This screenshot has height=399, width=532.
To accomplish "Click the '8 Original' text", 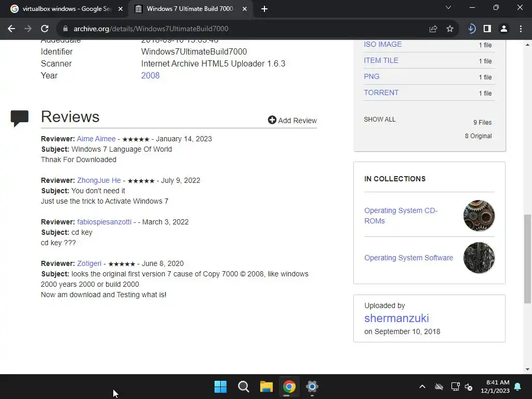I will [x=478, y=136].
